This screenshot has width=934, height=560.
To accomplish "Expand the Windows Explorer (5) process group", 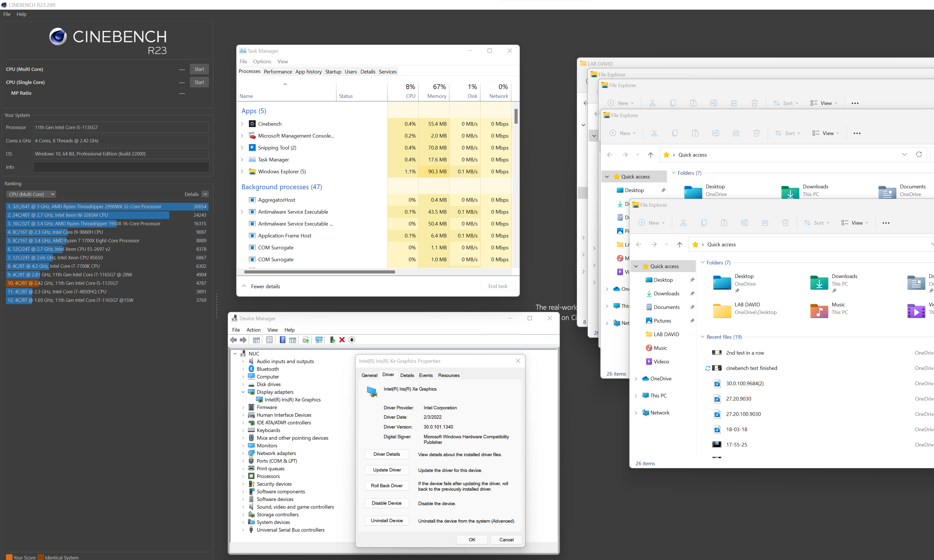I will point(242,171).
